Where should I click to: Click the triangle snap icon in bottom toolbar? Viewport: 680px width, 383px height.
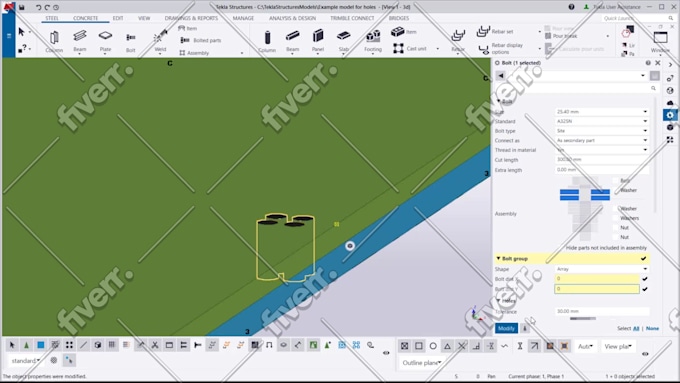pyautogui.click(x=447, y=346)
